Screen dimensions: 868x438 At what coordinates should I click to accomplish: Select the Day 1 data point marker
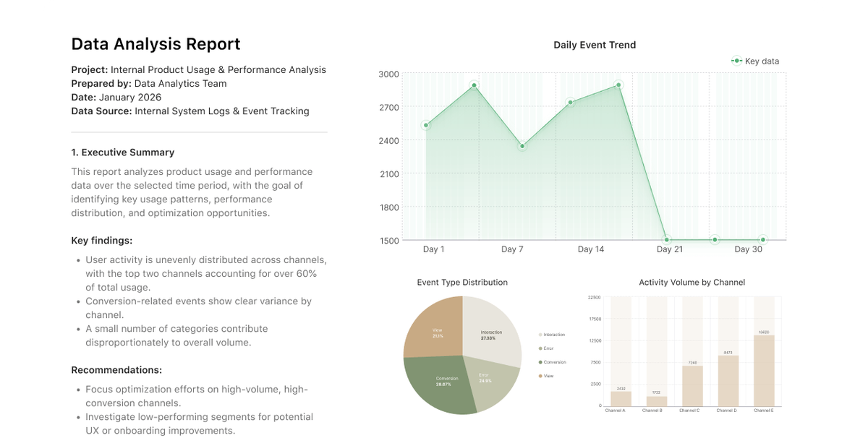click(x=426, y=125)
